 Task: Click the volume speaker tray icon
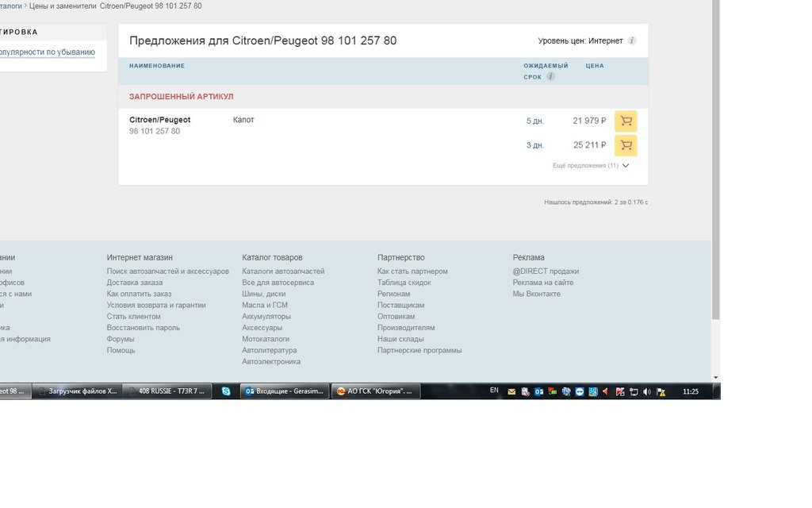[x=647, y=392]
